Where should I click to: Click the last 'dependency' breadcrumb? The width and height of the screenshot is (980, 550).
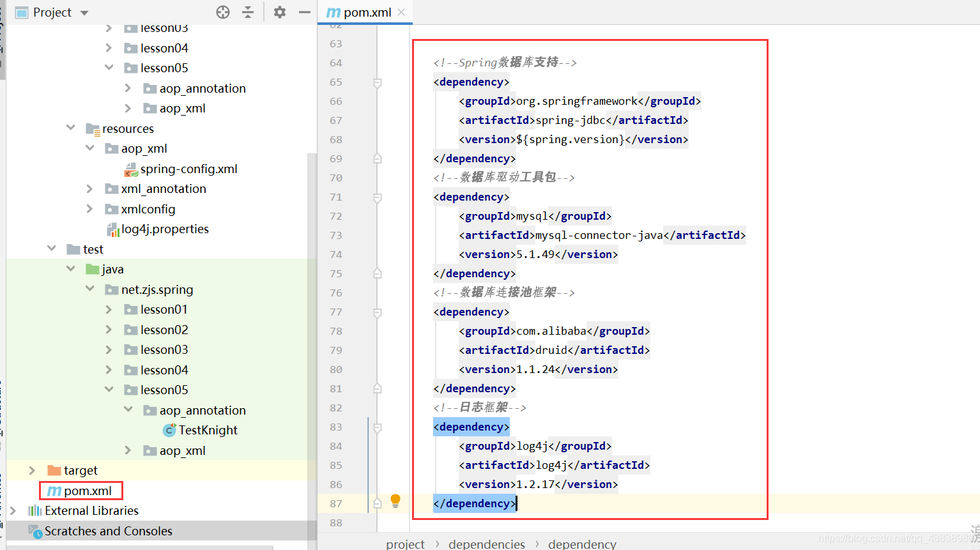tap(582, 544)
